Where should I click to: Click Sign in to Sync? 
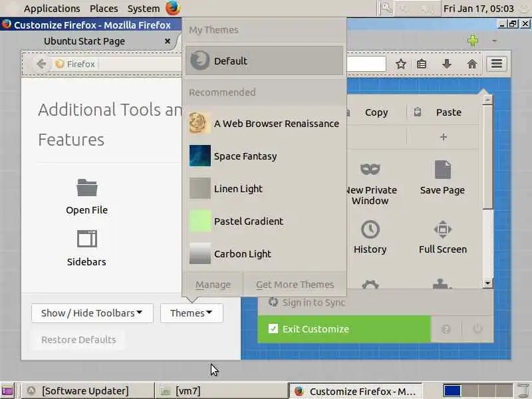(x=314, y=303)
